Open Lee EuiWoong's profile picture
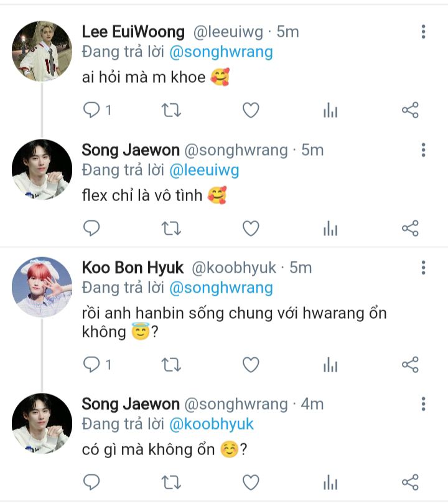The width and height of the screenshot is (448, 503). (42, 51)
